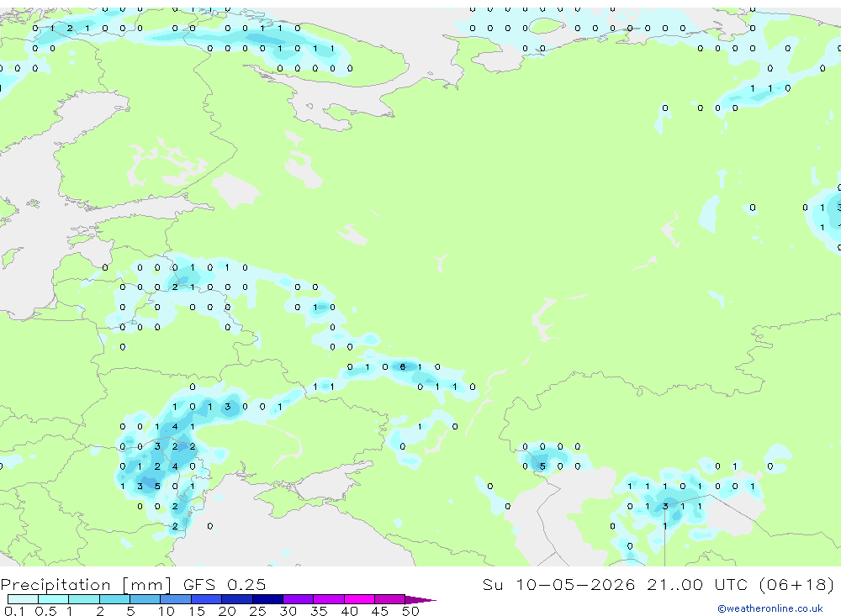
Task: Click the '0.5' legend scale label
Action: click(45, 611)
